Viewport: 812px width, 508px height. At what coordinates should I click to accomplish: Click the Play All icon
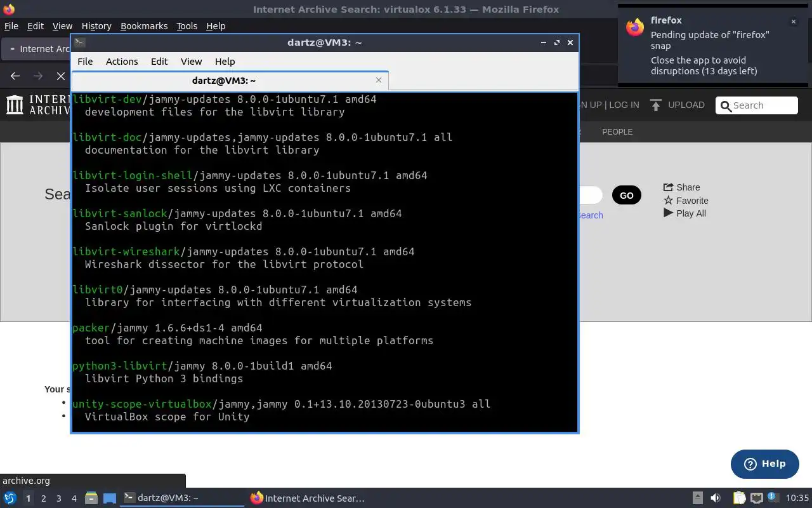coord(668,213)
